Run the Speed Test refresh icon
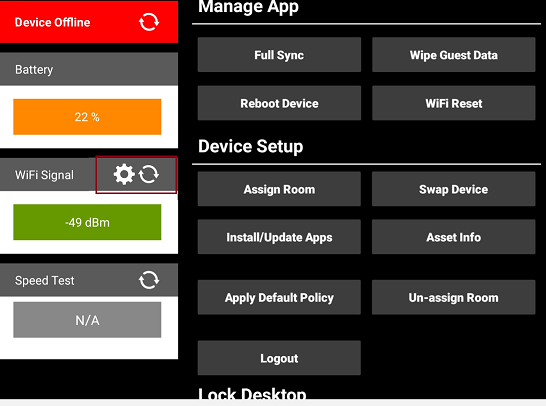The width and height of the screenshot is (546, 406). pos(149,280)
